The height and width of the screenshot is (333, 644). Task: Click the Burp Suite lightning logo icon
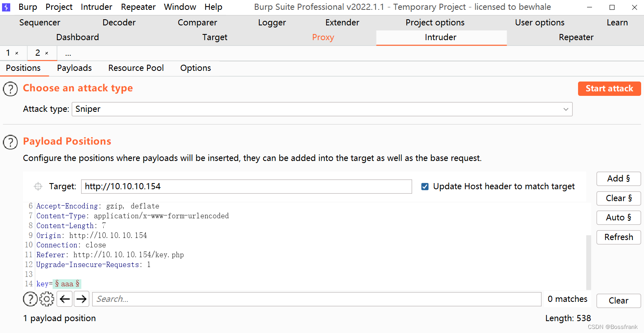pyautogui.click(x=6, y=7)
